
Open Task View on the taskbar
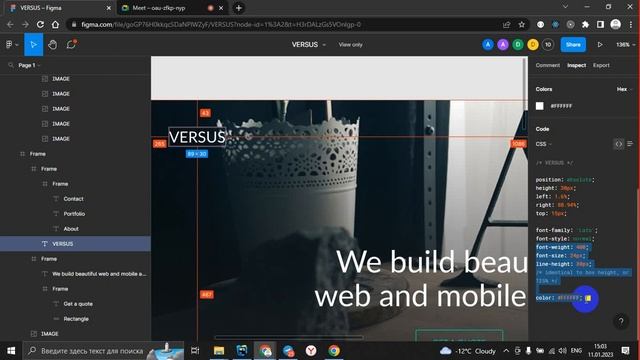click(x=195, y=351)
